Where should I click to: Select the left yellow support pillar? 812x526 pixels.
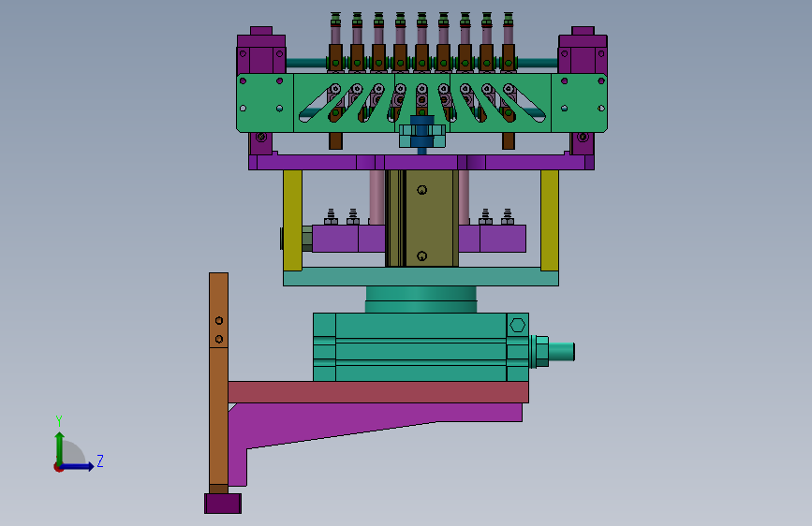(x=292, y=220)
